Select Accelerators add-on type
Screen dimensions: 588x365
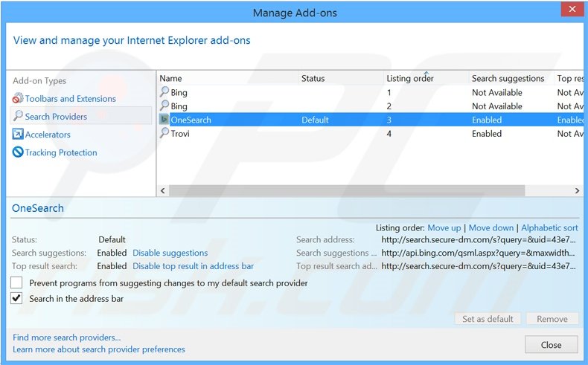pyautogui.click(x=48, y=135)
